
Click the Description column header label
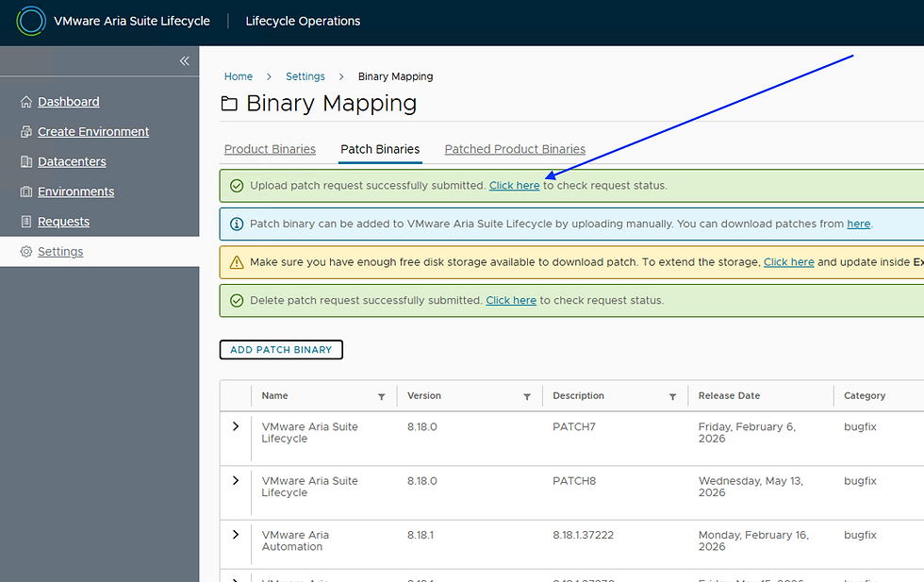tap(578, 395)
